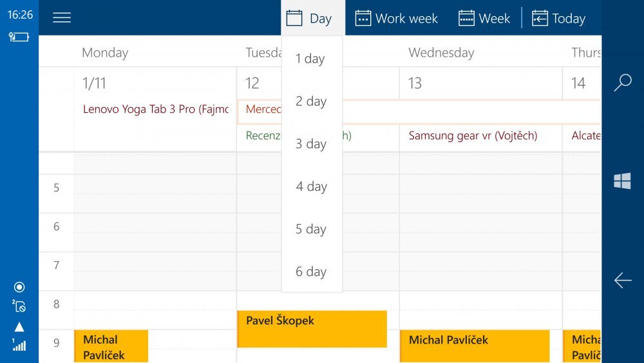Select 2 day from the dropdown
This screenshot has width=644, height=363.
[311, 101]
